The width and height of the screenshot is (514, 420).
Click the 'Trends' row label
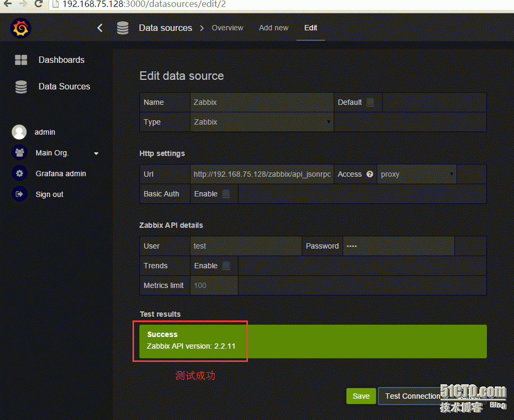[x=155, y=266]
